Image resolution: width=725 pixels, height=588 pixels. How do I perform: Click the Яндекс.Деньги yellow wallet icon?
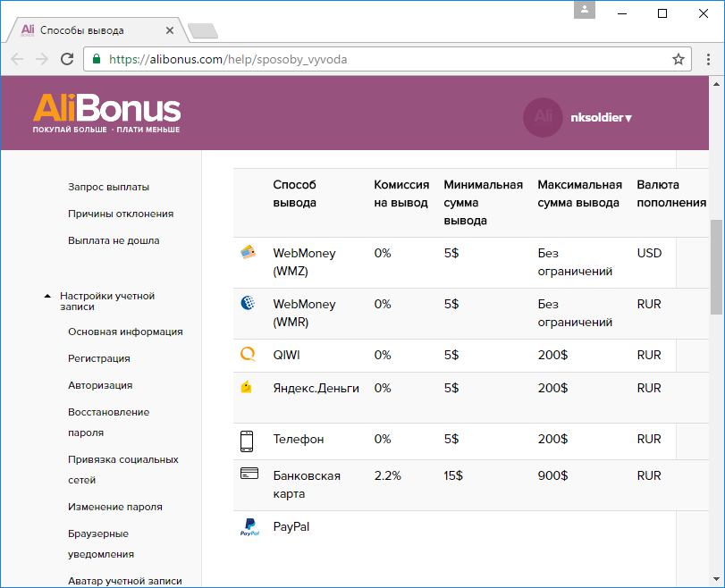pos(247,386)
